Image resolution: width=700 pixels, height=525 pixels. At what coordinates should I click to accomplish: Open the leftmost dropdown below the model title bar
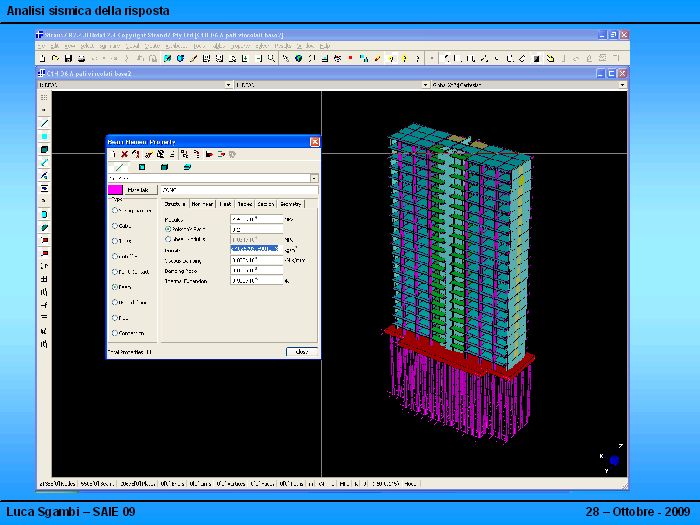pos(228,85)
